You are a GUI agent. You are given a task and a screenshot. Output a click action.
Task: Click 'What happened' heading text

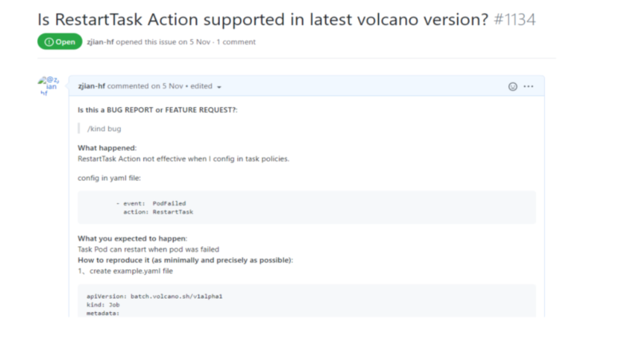[107, 148]
